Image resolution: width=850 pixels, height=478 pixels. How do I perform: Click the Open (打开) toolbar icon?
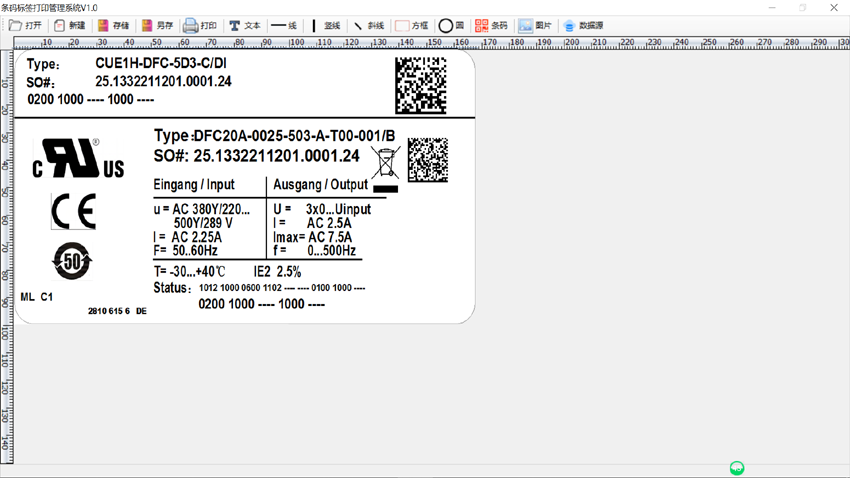pyautogui.click(x=25, y=26)
